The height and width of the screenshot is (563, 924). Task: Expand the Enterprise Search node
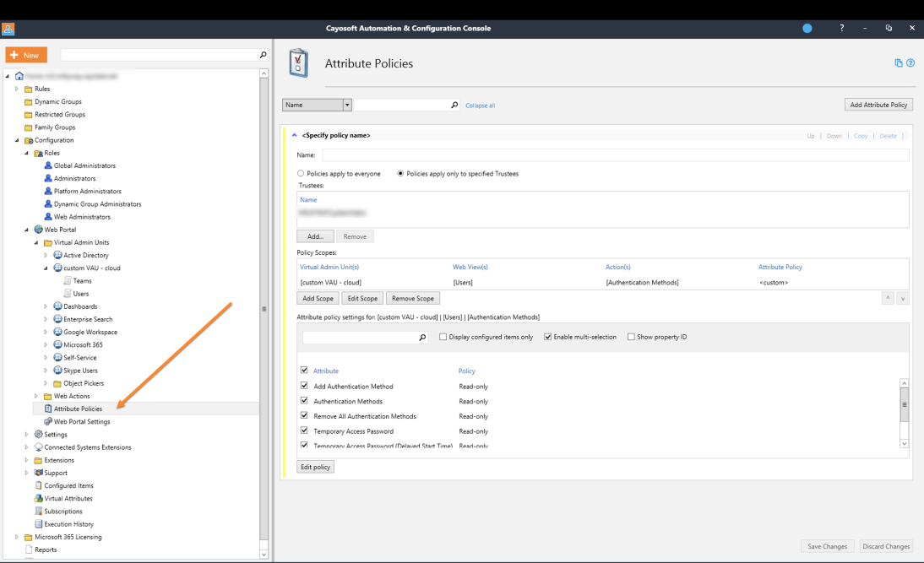click(x=46, y=319)
